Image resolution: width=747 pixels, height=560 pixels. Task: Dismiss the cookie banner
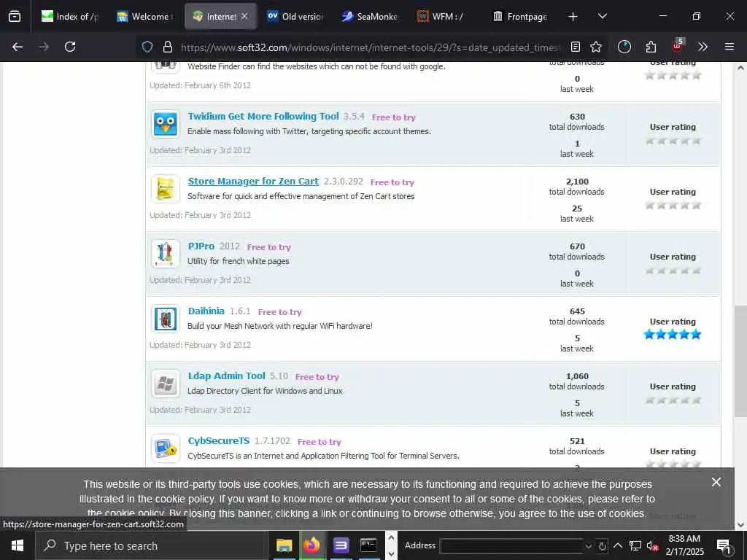click(716, 482)
